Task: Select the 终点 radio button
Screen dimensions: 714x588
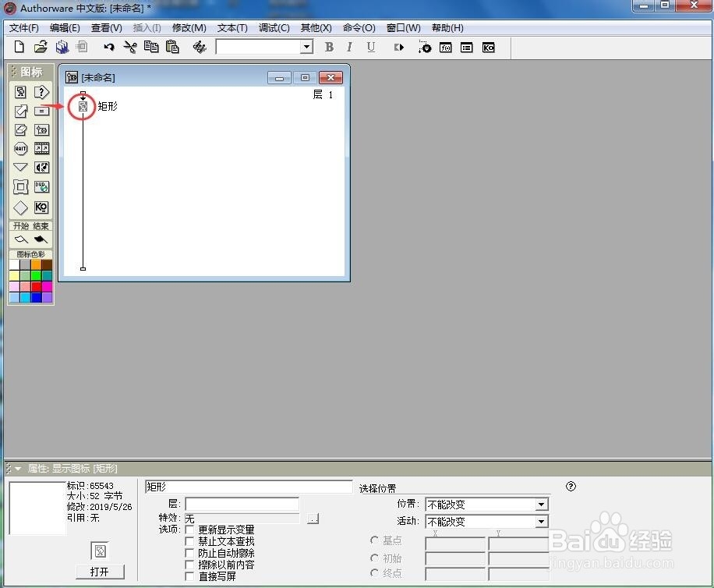Action: (x=374, y=573)
